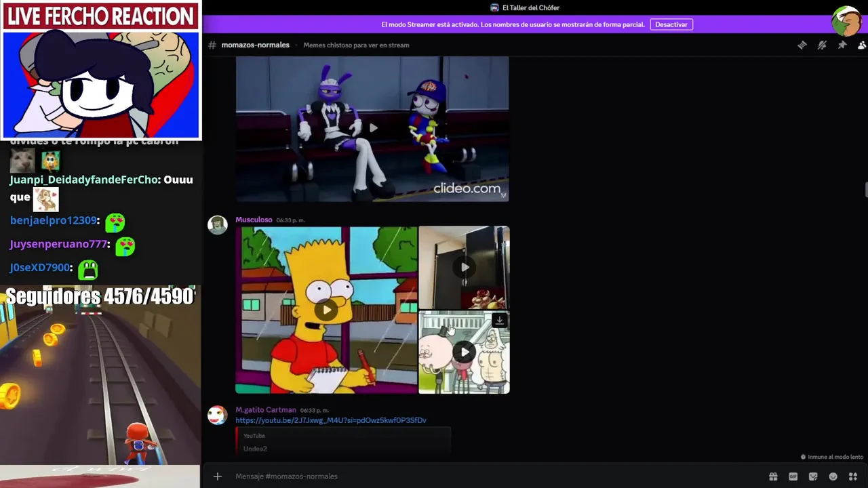Click the heart-eyes emote by benjaelpro12309

tap(115, 222)
